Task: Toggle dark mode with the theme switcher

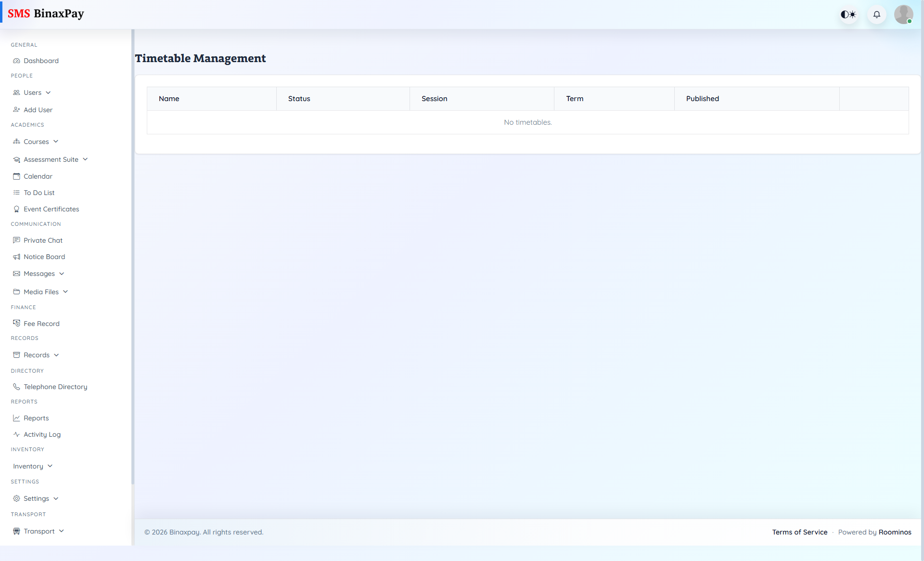Action: pyautogui.click(x=848, y=14)
